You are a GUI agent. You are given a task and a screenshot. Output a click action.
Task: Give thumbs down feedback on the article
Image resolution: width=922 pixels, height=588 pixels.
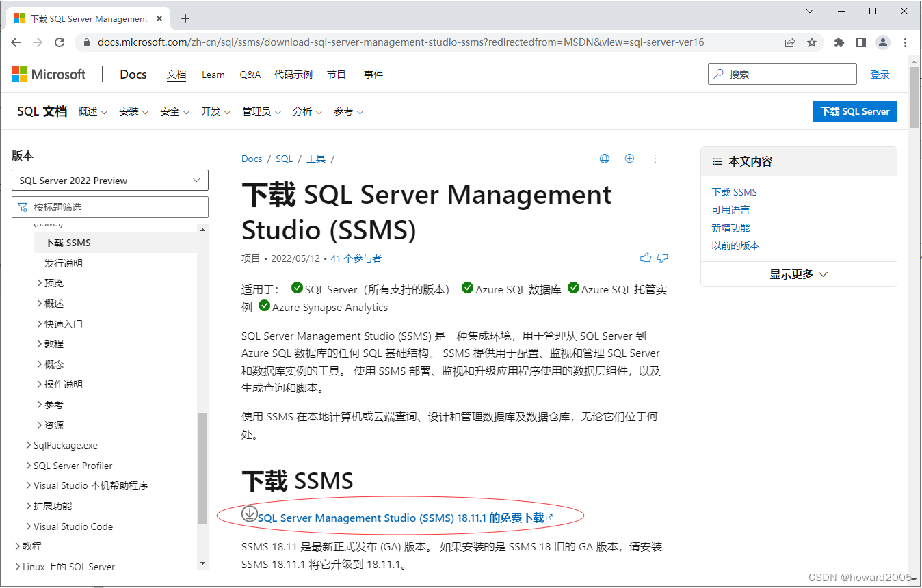tap(662, 258)
